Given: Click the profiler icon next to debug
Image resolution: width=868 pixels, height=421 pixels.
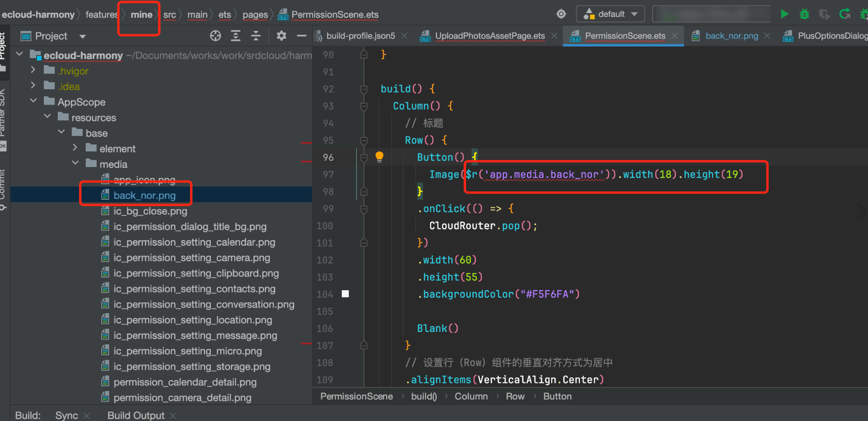Looking at the screenshot, I should [x=824, y=14].
